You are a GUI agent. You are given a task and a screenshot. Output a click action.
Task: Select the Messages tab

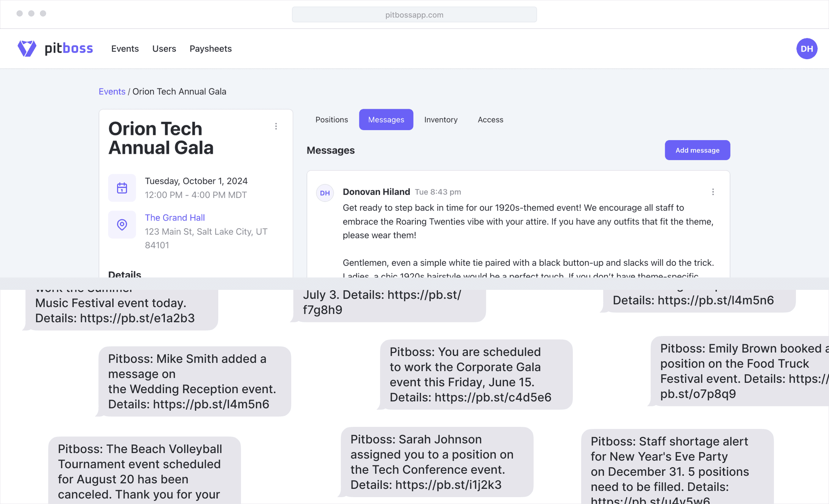(x=386, y=119)
